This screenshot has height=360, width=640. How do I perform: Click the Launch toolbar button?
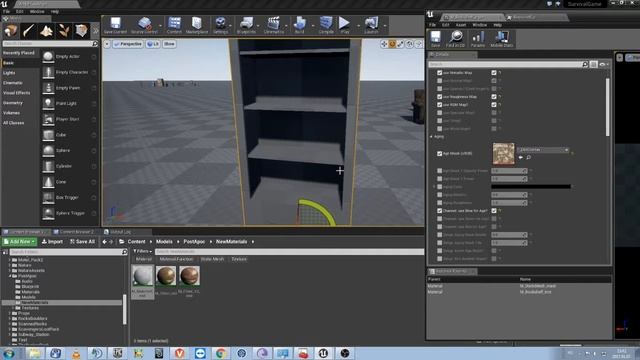tap(371, 25)
